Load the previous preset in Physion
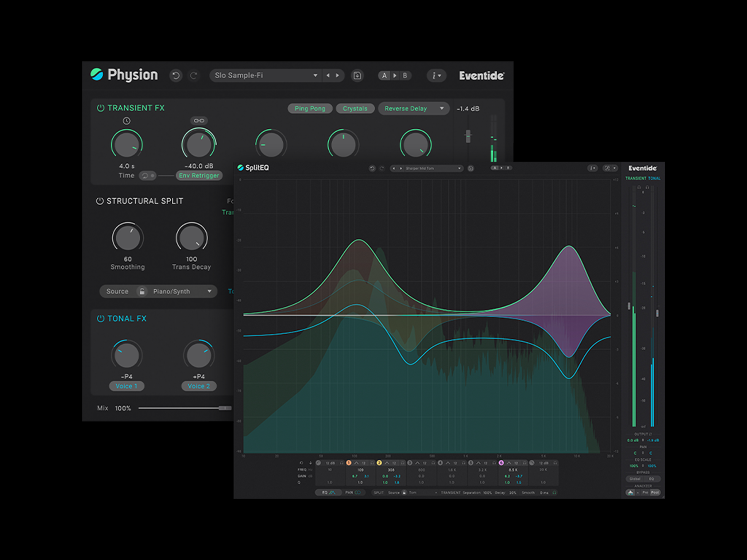 point(328,75)
